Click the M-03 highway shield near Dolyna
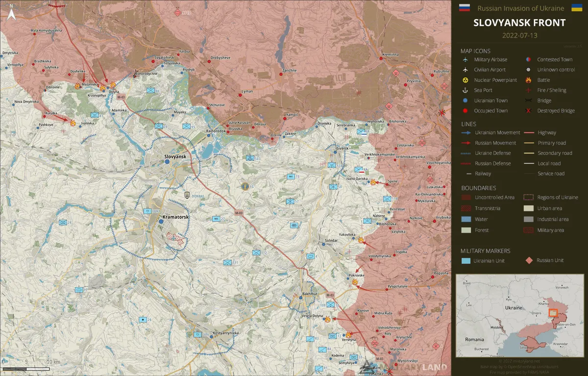Screen dimensions: 588x376 121,98
